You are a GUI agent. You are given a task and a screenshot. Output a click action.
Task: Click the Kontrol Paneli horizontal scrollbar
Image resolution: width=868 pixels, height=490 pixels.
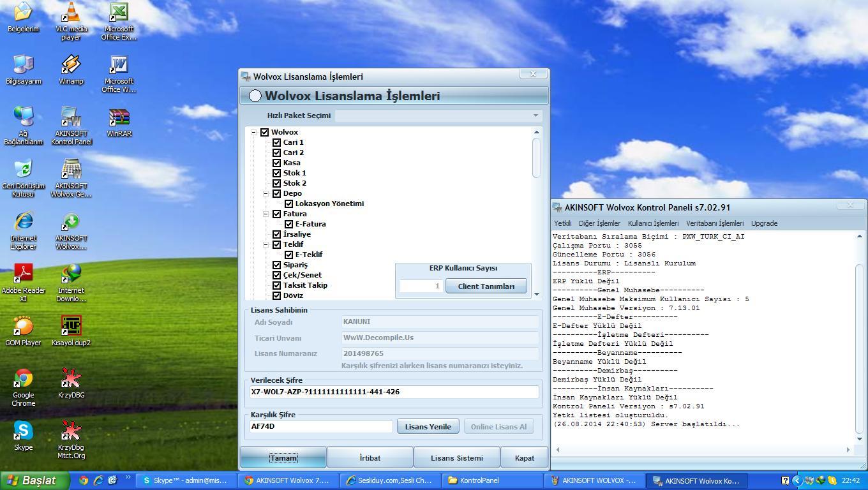[x=703, y=450]
